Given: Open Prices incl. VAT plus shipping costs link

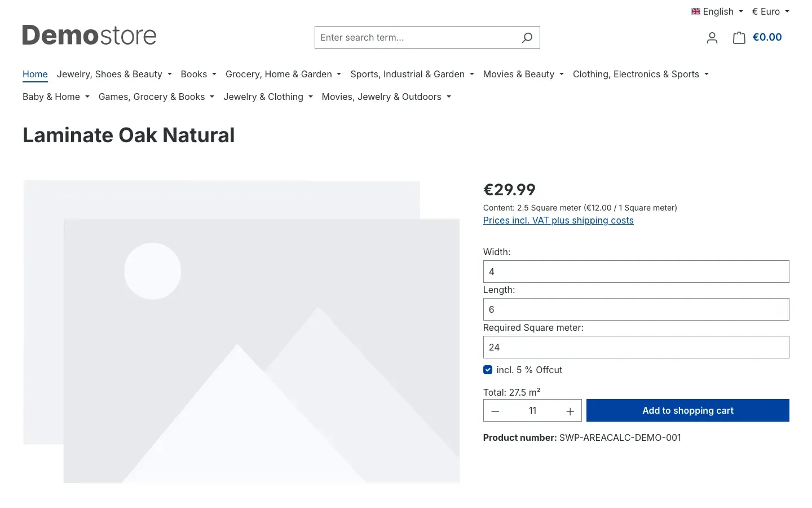Looking at the screenshot, I should [x=558, y=220].
